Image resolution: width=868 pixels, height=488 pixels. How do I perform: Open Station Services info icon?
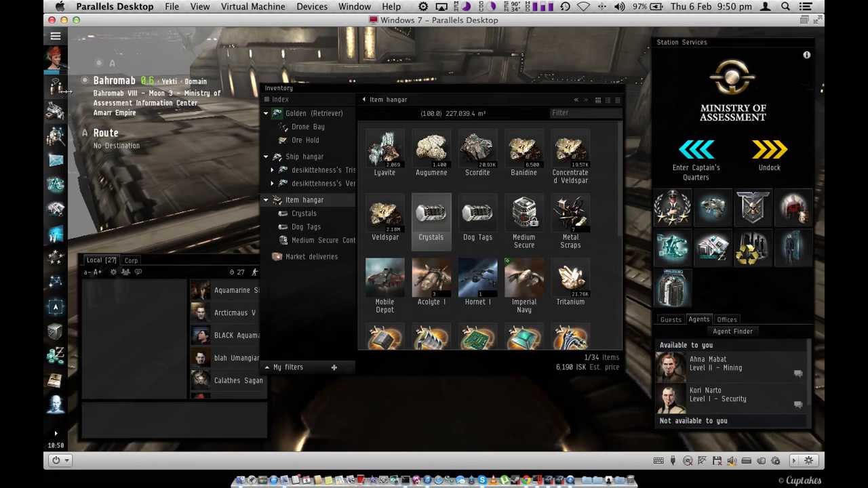click(807, 55)
